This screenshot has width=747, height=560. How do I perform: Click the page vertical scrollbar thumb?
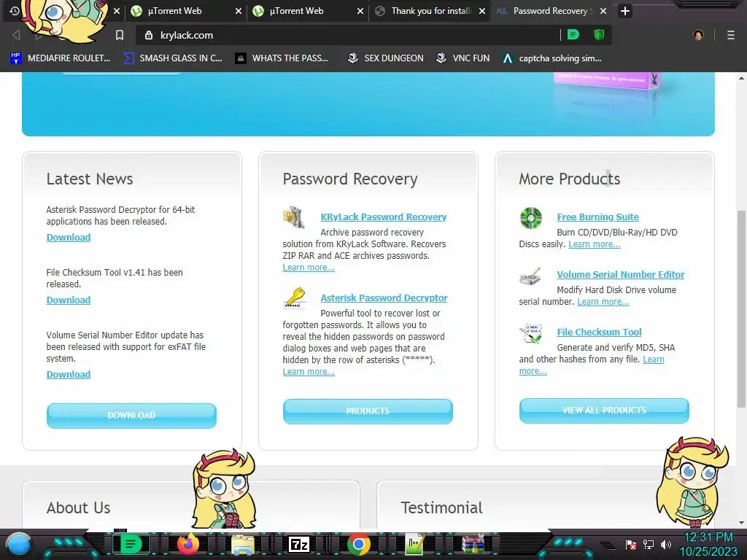741,308
